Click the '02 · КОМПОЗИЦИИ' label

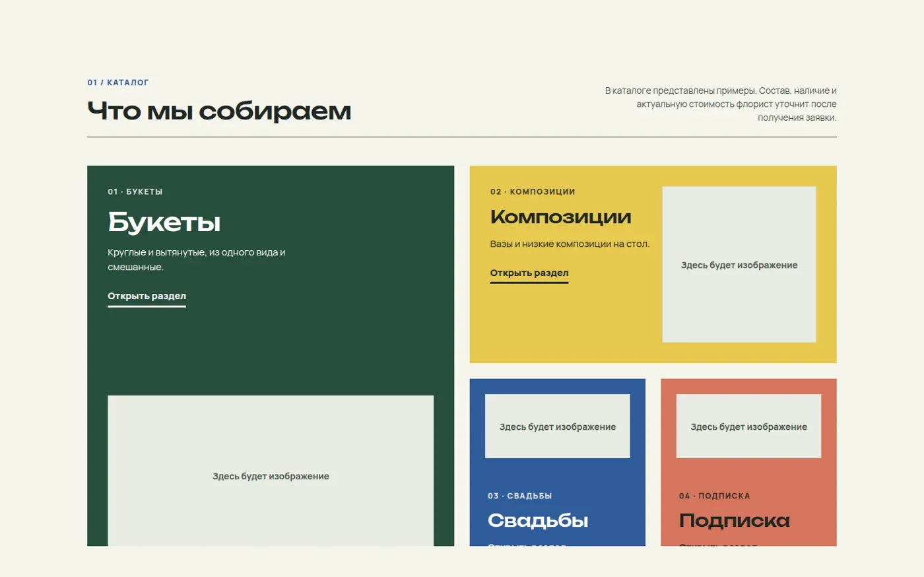[533, 191]
